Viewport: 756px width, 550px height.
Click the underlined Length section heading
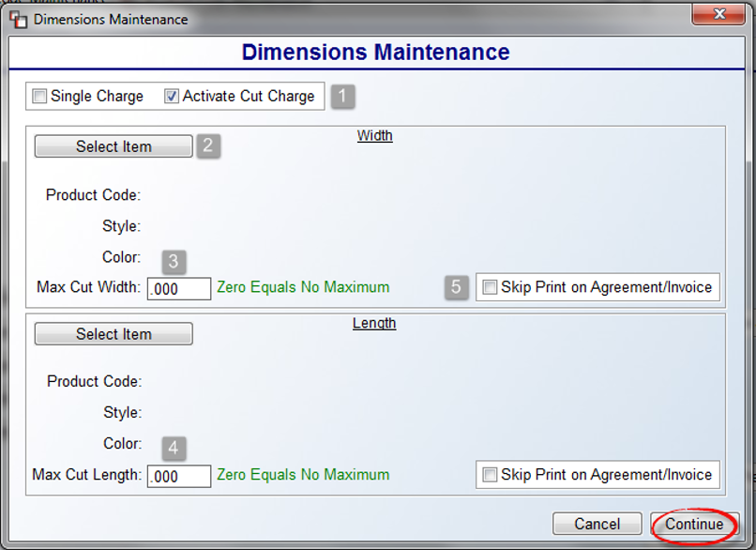click(374, 323)
